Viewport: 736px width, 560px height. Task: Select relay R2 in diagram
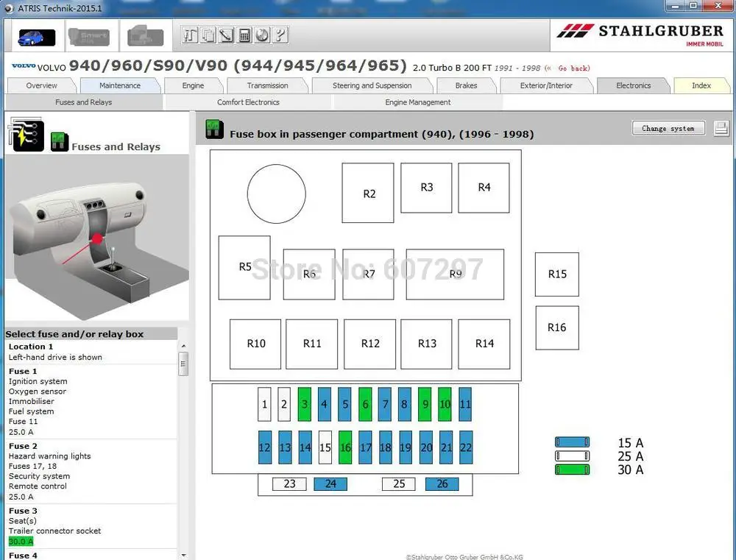click(x=368, y=193)
